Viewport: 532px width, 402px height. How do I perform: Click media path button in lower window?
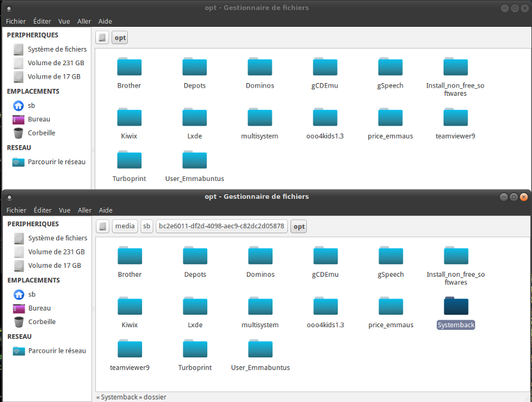point(125,226)
